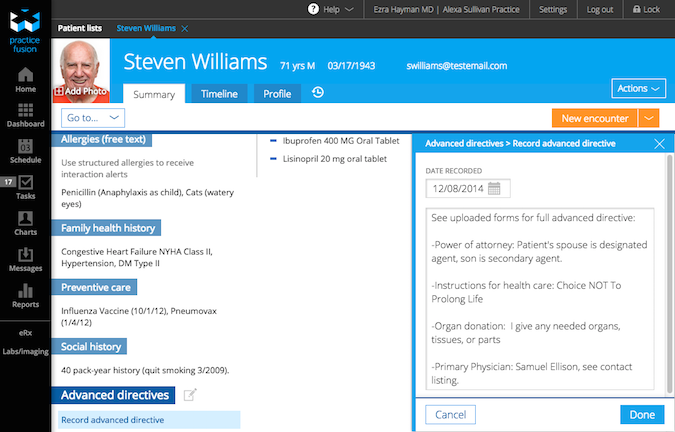Open Preventive care section header
Screen dimensions: 675x432
click(x=95, y=287)
